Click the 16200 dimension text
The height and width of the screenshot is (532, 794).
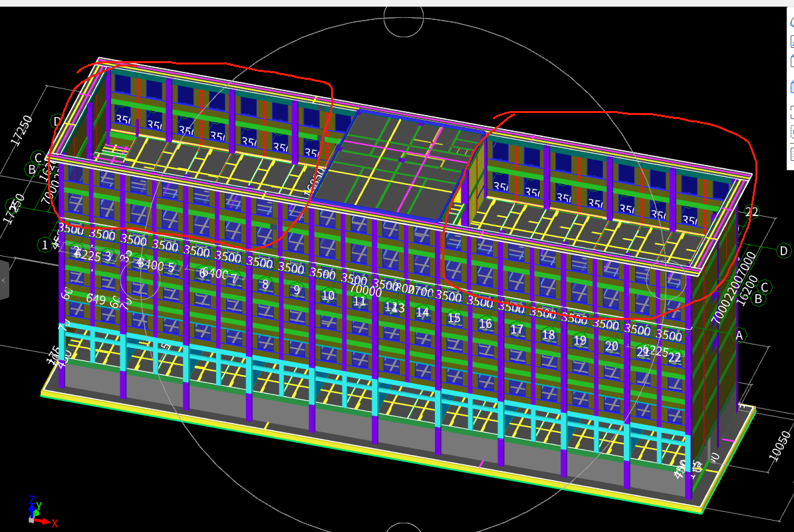pos(747,291)
